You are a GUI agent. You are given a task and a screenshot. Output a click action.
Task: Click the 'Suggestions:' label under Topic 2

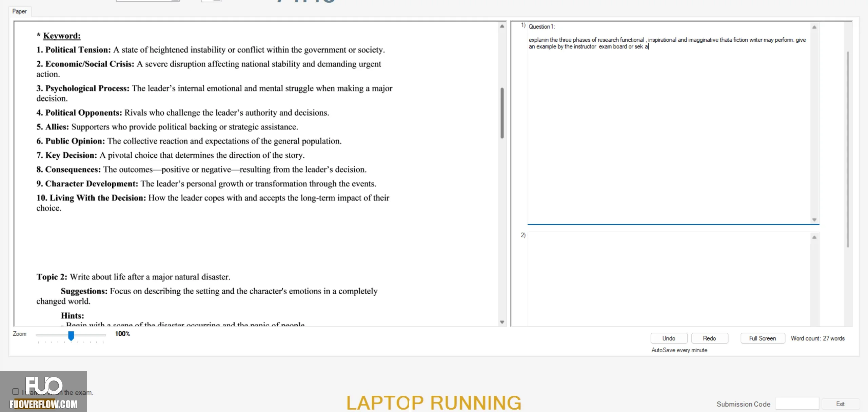[84, 291]
